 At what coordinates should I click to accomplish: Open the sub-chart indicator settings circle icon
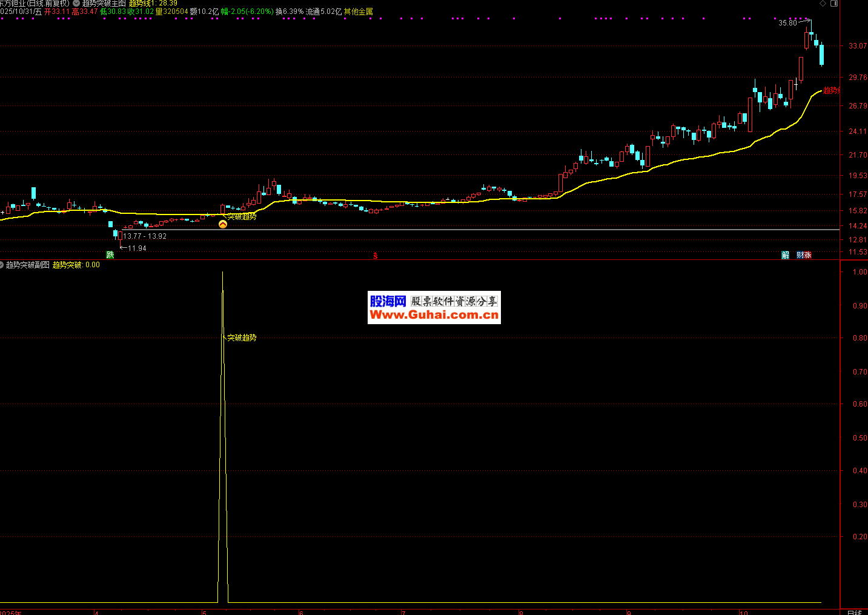point(2,265)
